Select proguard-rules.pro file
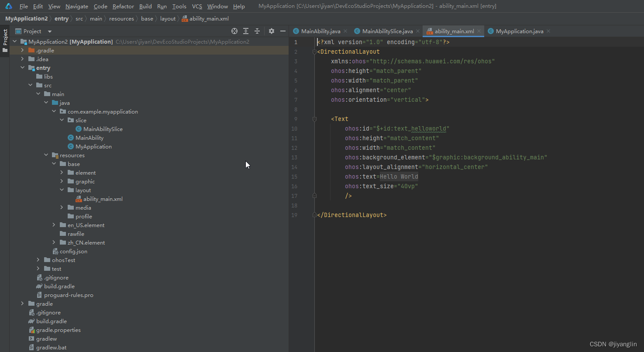 point(69,295)
